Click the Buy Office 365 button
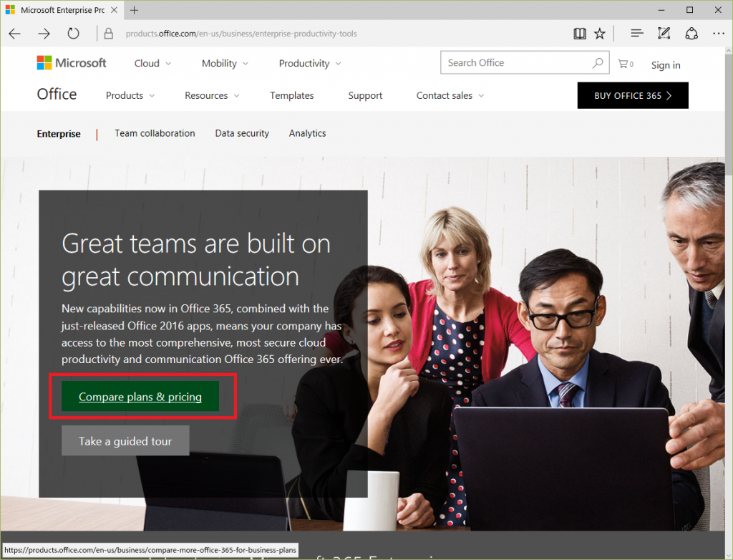733x560 pixels. tap(633, 95)
